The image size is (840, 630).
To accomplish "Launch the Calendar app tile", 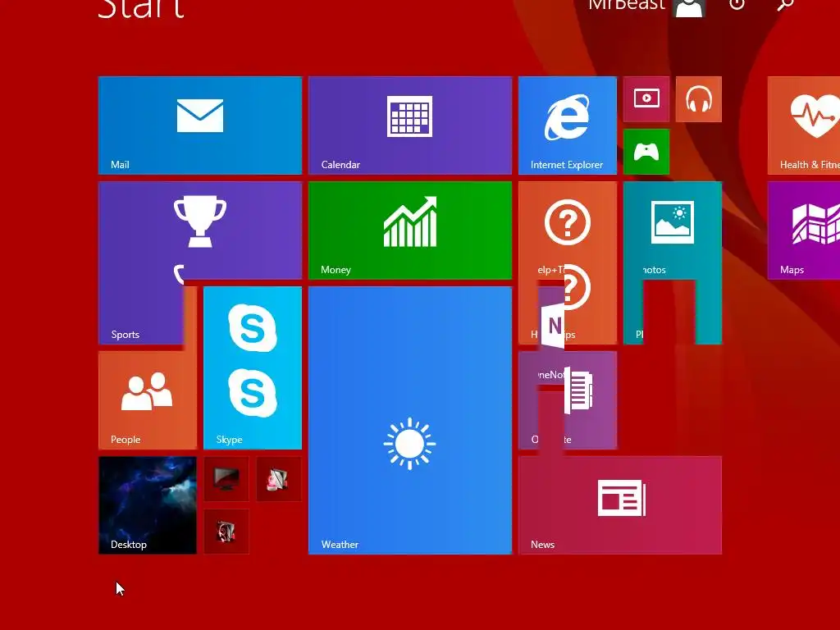I will click(410, 126).
